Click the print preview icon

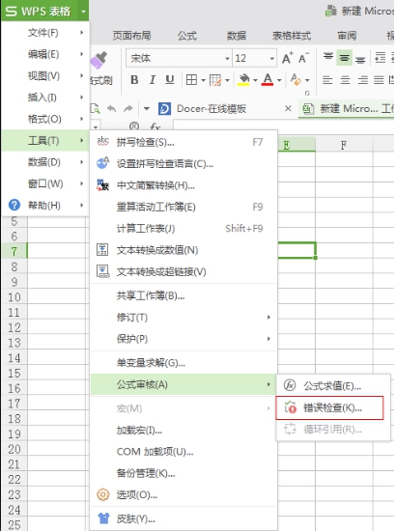tap(96, 108)
